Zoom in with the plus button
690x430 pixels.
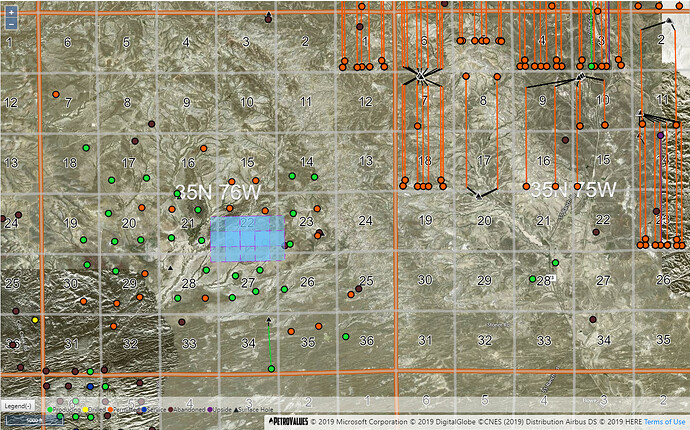[11, 12]
